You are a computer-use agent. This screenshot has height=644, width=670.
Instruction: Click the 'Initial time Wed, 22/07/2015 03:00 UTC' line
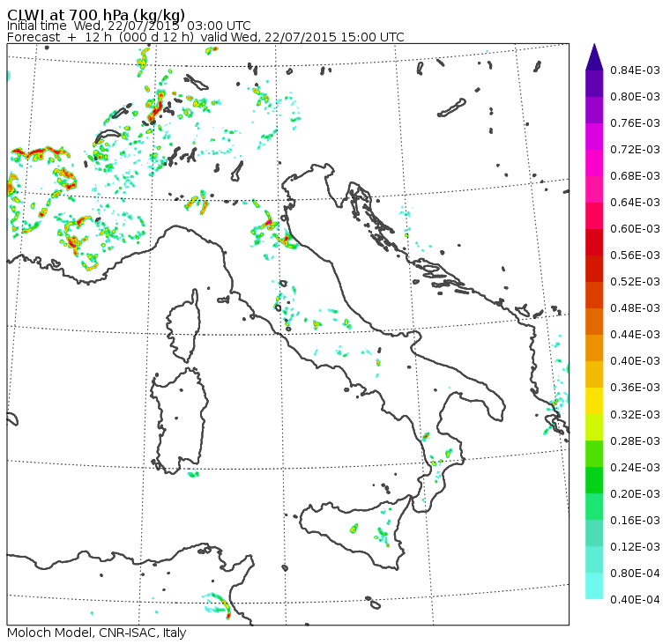(129, 26)
